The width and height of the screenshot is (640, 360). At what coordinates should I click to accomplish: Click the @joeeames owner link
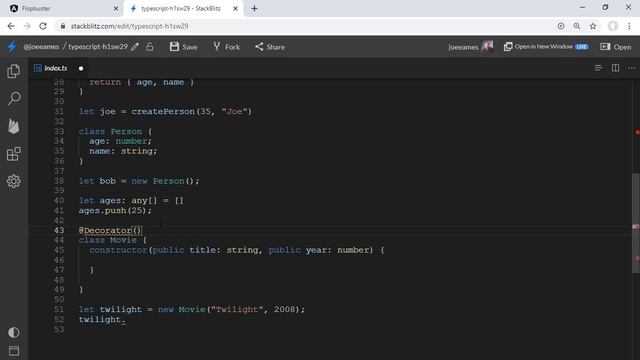(x=41, y=47)
